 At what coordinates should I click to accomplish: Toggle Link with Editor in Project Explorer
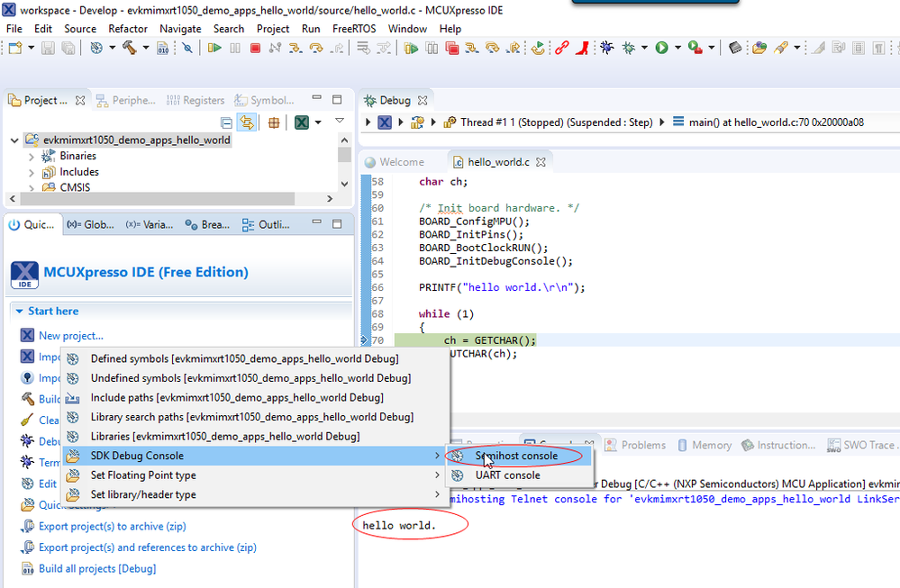(246, 122)
